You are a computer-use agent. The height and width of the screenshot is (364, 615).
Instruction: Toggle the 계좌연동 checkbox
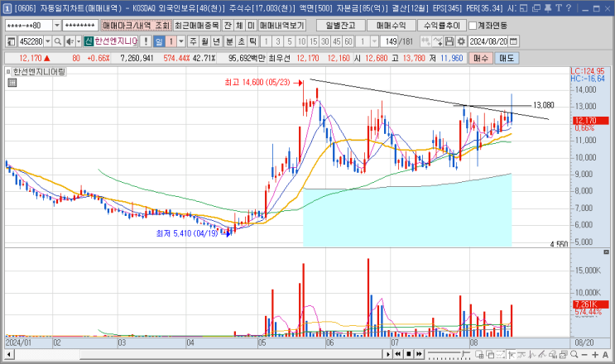(473, 26)
